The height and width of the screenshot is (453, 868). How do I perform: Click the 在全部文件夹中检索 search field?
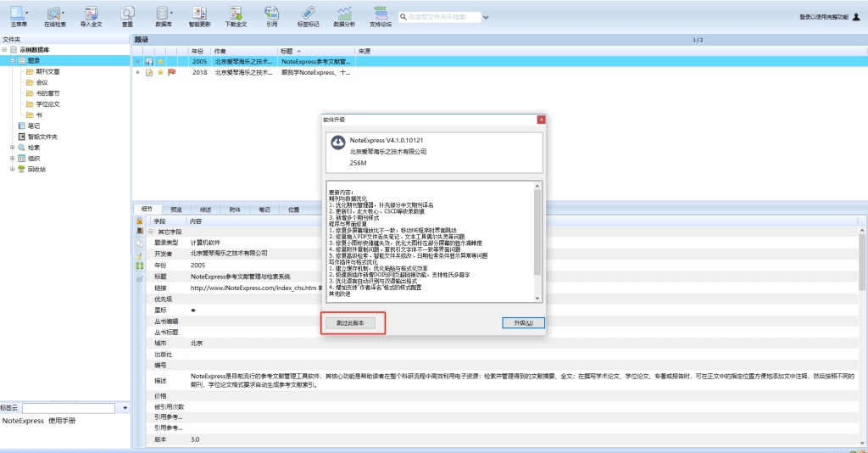pos(442,16)
